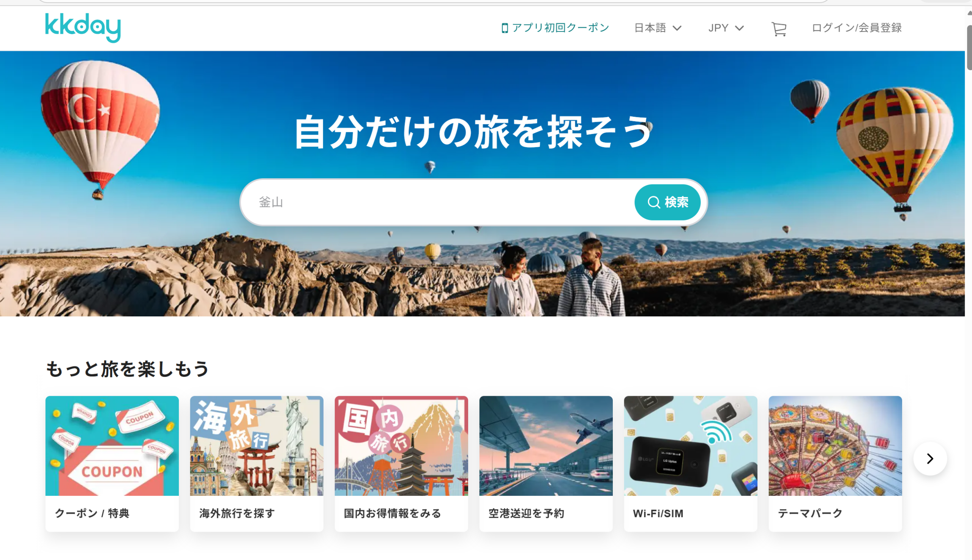
Task: Expand the 日本語 language dropdown
Action: coord(658,28)
